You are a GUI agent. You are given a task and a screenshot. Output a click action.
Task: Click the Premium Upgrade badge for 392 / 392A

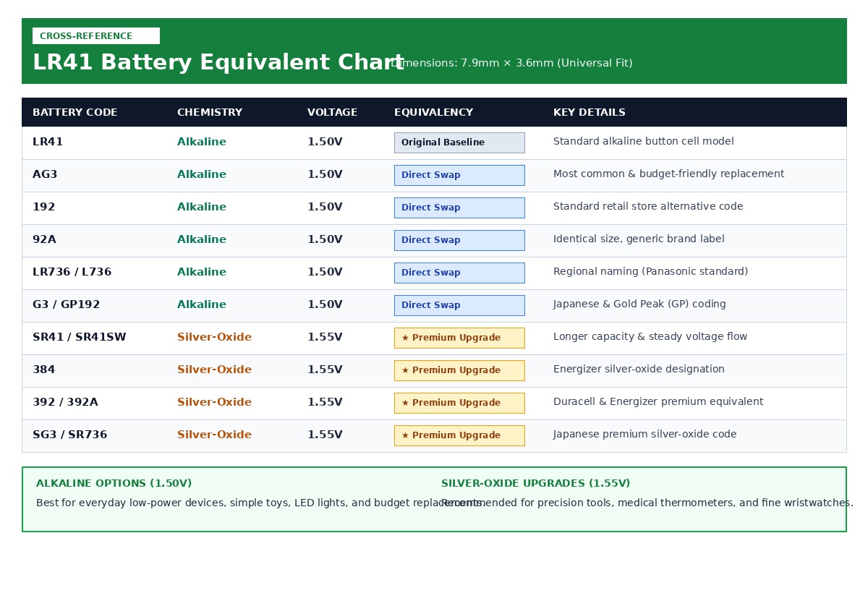click(459, 403)
